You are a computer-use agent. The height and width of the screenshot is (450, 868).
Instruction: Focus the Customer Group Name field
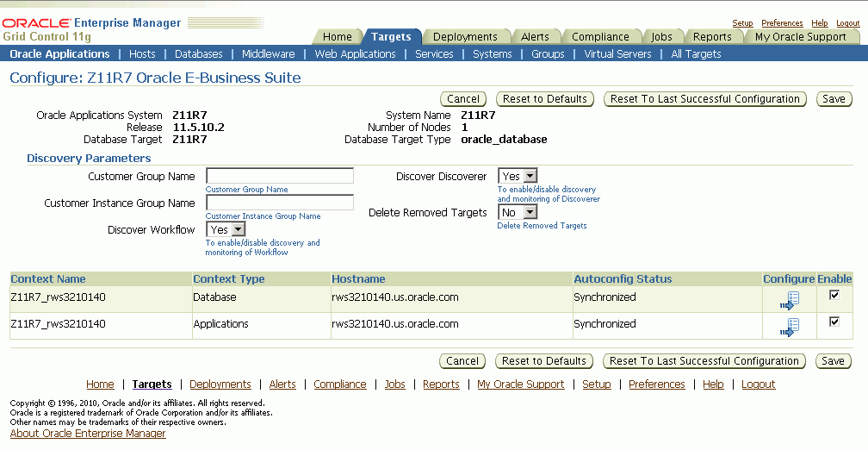280,176
